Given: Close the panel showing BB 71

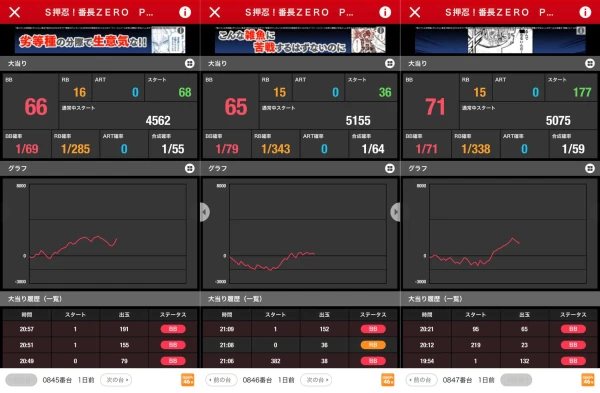Looking at the screenshot, I should pos(415,12).
